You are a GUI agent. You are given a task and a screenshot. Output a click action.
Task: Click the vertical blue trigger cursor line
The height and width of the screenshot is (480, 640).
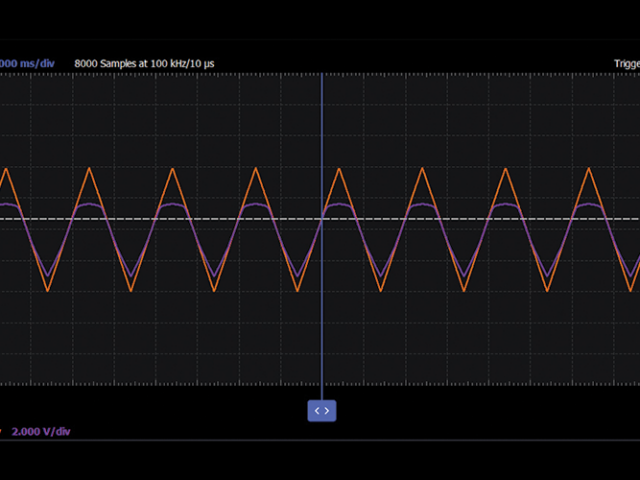coord(322,237)
